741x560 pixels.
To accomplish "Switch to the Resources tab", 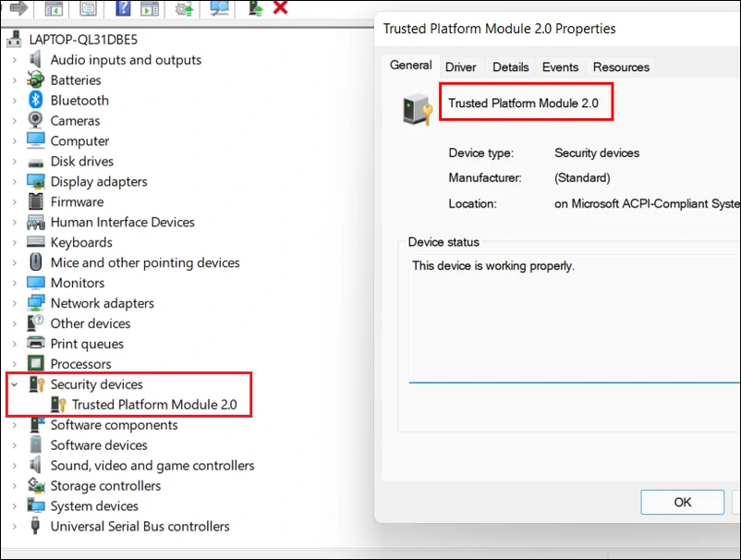I will 620,67.
